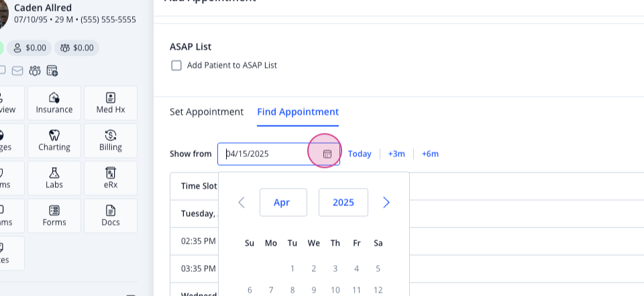Open the eRx prescription icon
This screenshot has height=296, width=644.
pyautogui.click(x=111, y=172)
